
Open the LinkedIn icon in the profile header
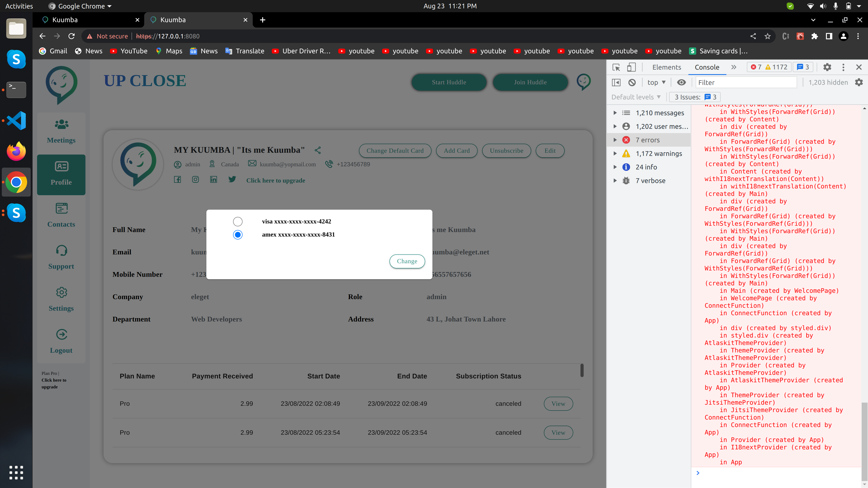pos(214,179)
